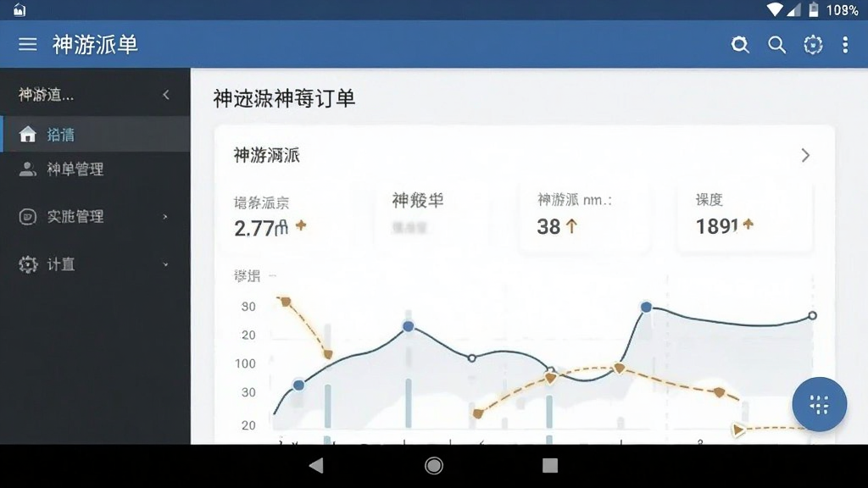This screenshot has width=868, height=488.
Task: Click the 神游溺派 card title
Action: coord(267,156)
